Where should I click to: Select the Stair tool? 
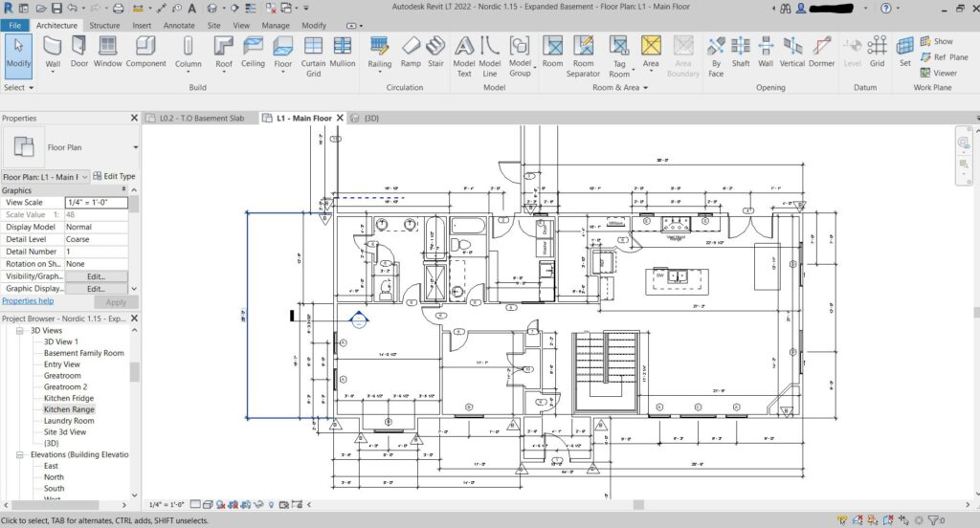click(x=435, y=52)
